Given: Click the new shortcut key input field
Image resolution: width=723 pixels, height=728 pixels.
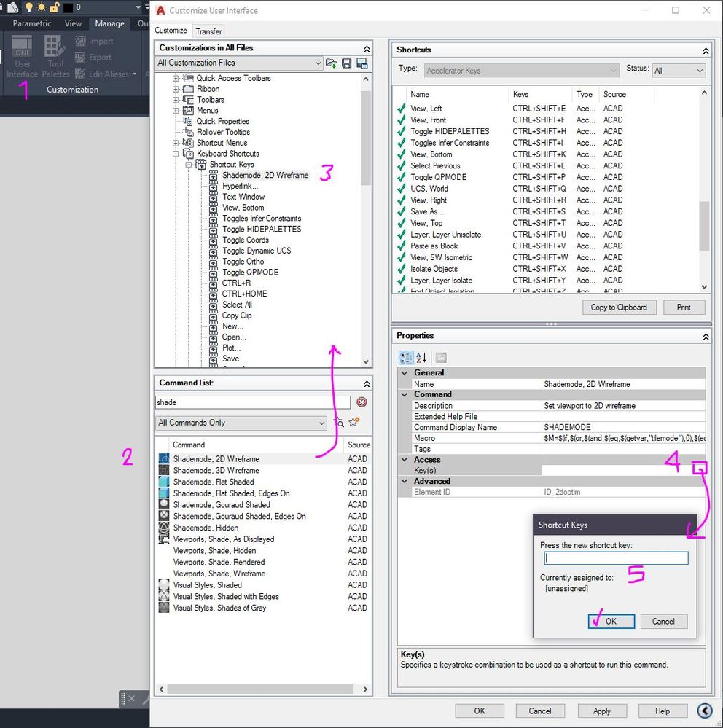Looking at the screenshot, I should [616, 557].
